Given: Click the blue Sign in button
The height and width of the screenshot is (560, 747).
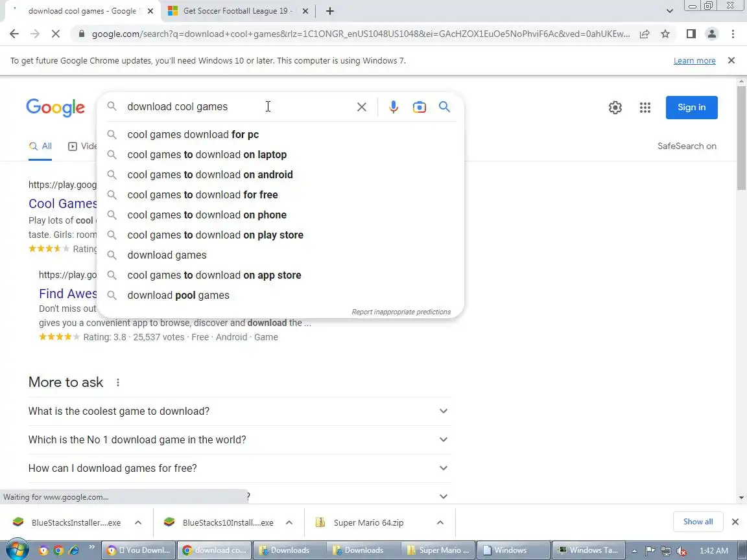Looking at the screenshot, I should [691, 107].
